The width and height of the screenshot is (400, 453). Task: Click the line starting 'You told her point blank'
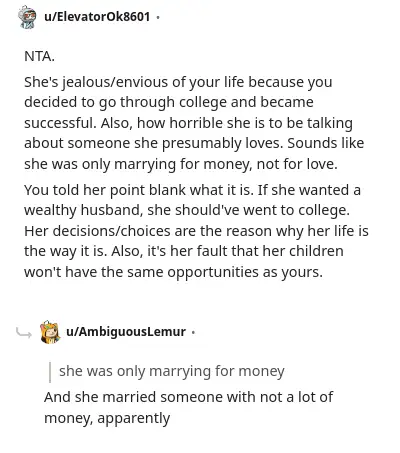[192, 190]
